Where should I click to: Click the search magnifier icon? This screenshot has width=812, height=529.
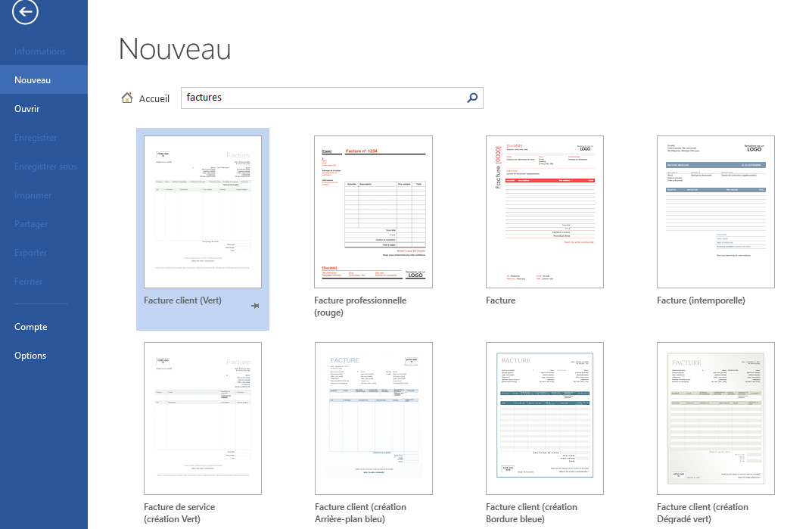point(472,98)
